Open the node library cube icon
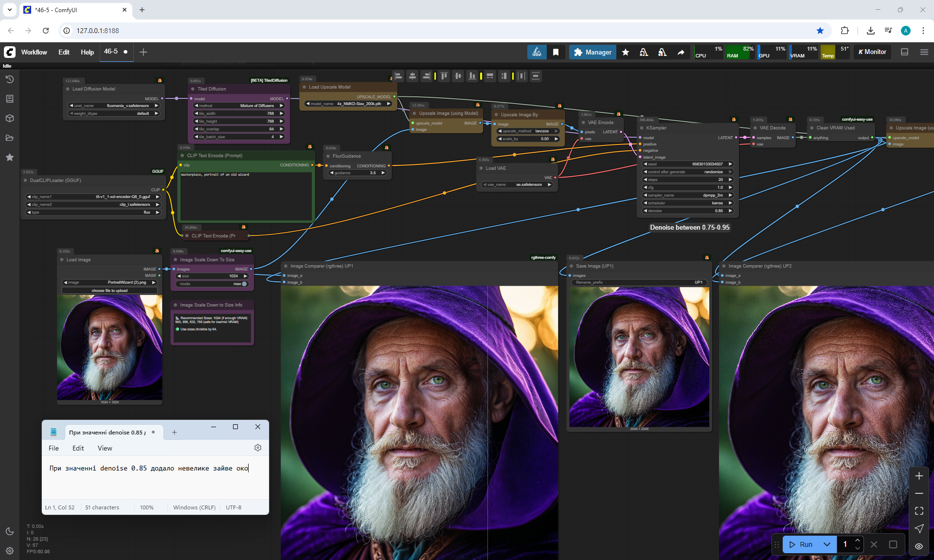The width and height of the screenshot is (934, 560). pos(10,118)
